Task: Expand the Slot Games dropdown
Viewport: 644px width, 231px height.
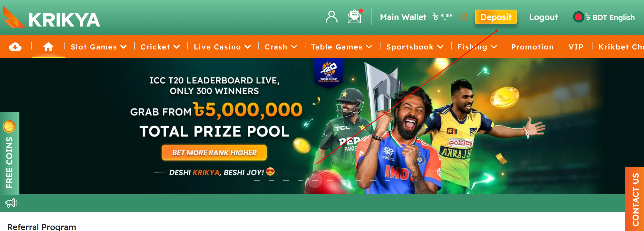Action: [x=99, y=47]
